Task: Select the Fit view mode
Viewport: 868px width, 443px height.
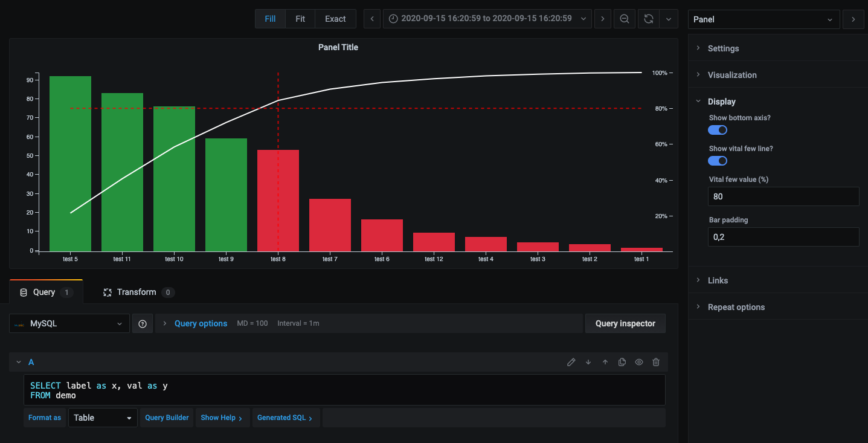Action: 300,19
